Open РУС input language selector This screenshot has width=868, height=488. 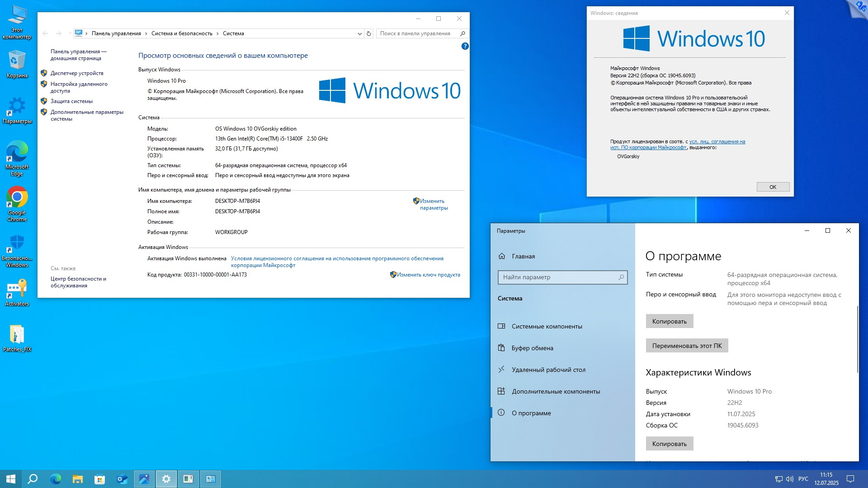pos(803,479)
